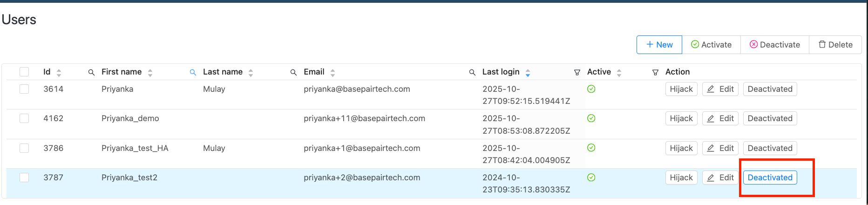Image resolution: width=868 pixels, height=205 pixels.
Task: Open the Last login filter icon
Action: [x=577, y=73]
